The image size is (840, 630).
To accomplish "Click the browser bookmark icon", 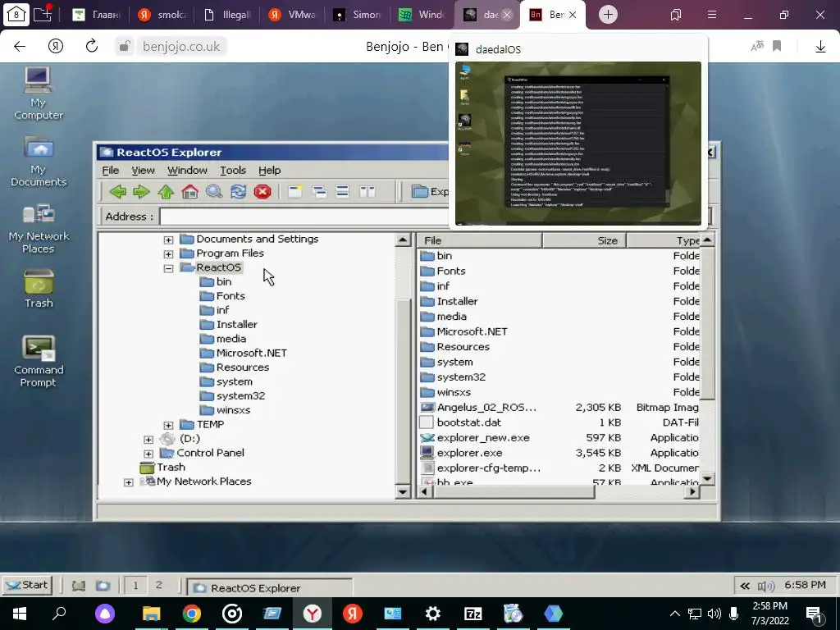I will [777, 46].
